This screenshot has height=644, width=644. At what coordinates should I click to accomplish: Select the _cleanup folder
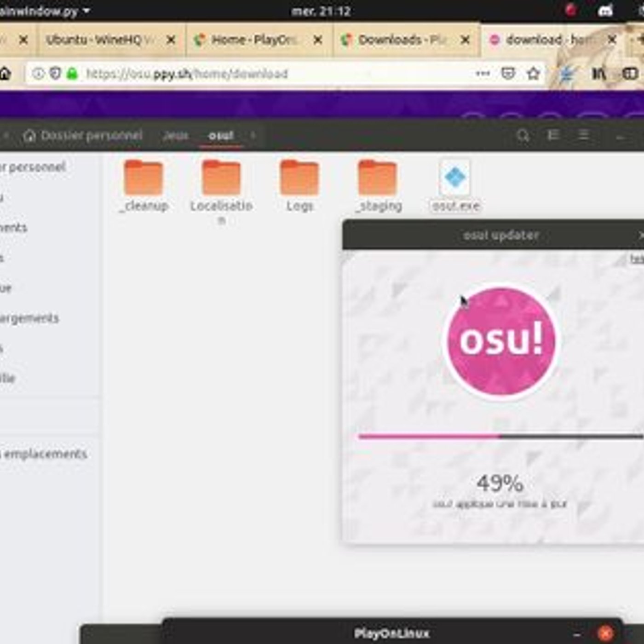144,186
